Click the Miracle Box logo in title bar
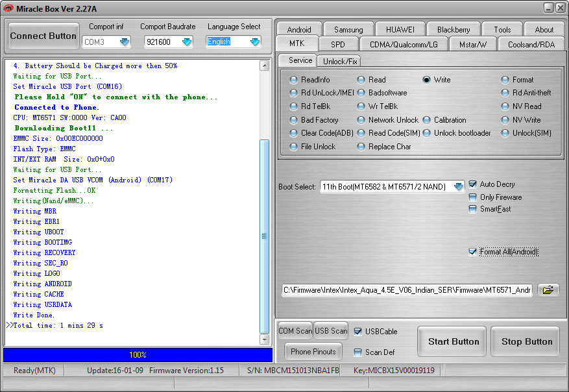Viewport: 569px width, 392px height. coord(10,8)
